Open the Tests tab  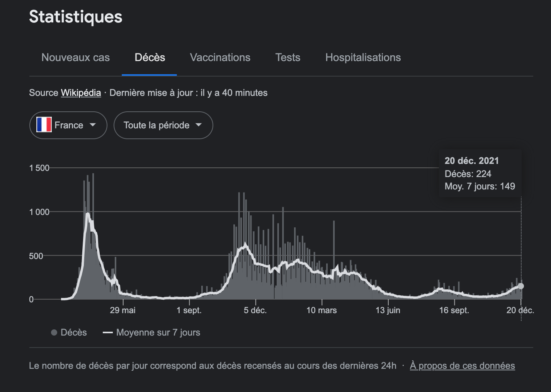pyautogui.click(x=287, y=58)
